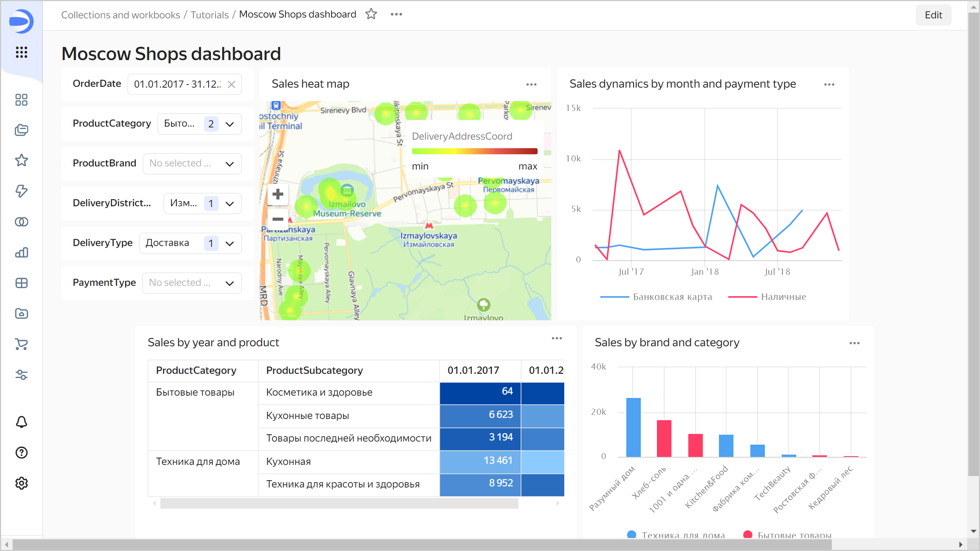This screenshot has width=980, height=551.
Task: Toggle Банковская карта legend series
Action: click(x=672, y=297)
